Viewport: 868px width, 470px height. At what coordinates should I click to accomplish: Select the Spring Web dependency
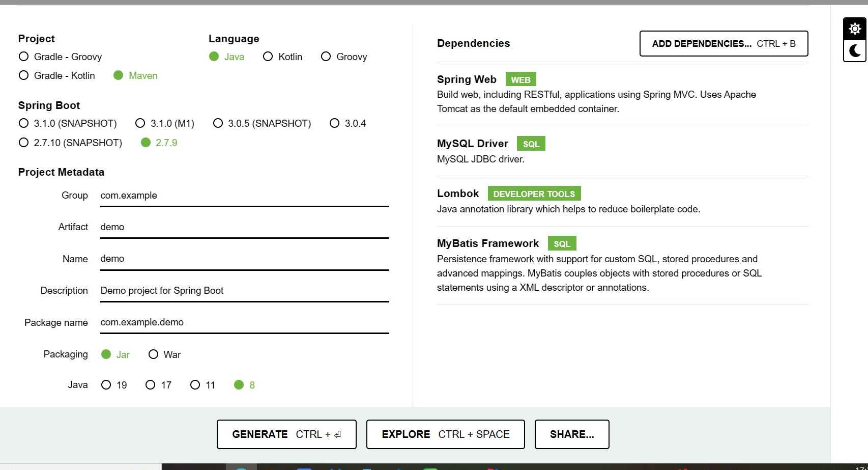622,94
